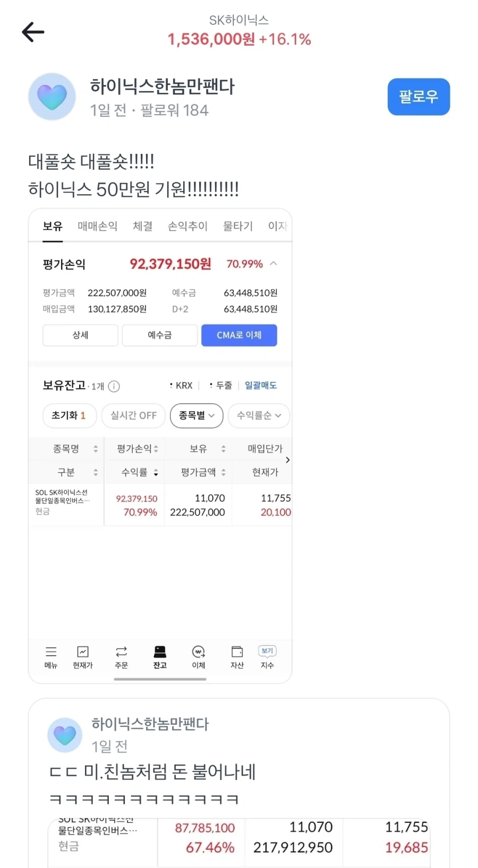Click the 예수금 button
Image resolution: width=478 pixels, height=868 pixels.
[x=160, y=335]
